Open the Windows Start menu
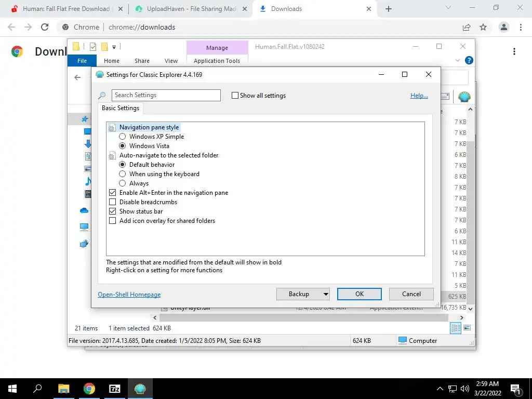This screenshot has width=532, height=399. 12,389
